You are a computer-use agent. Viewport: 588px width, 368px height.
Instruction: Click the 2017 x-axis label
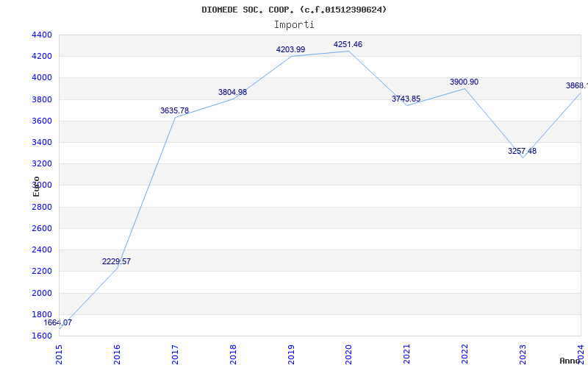(175, 354)
